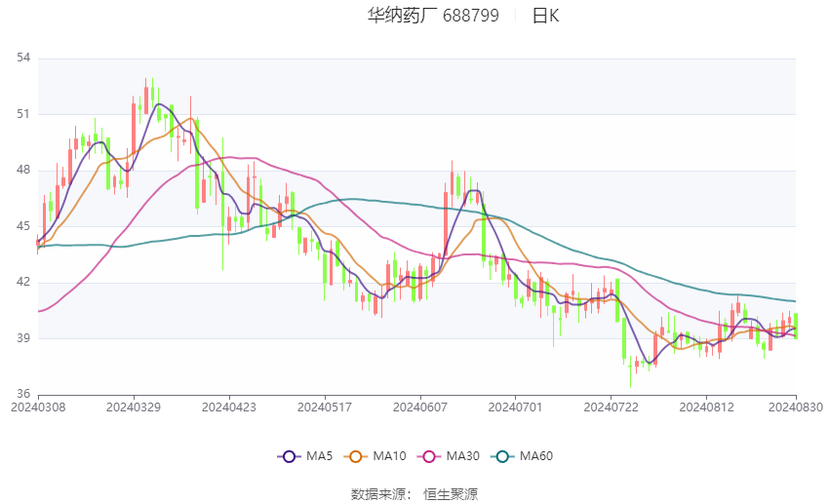Click y-axis value 48
The width and height of the screenshot is (829, 504).
(x=23, y=171)
